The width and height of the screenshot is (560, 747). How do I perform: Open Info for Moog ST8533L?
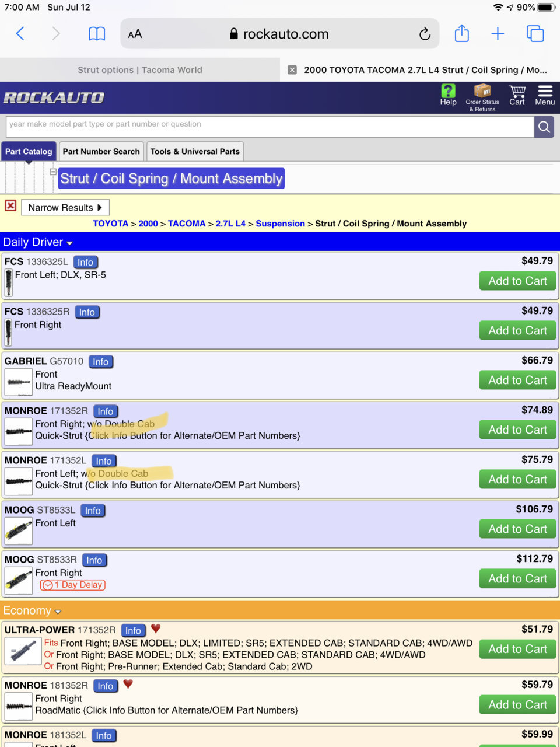93,510
